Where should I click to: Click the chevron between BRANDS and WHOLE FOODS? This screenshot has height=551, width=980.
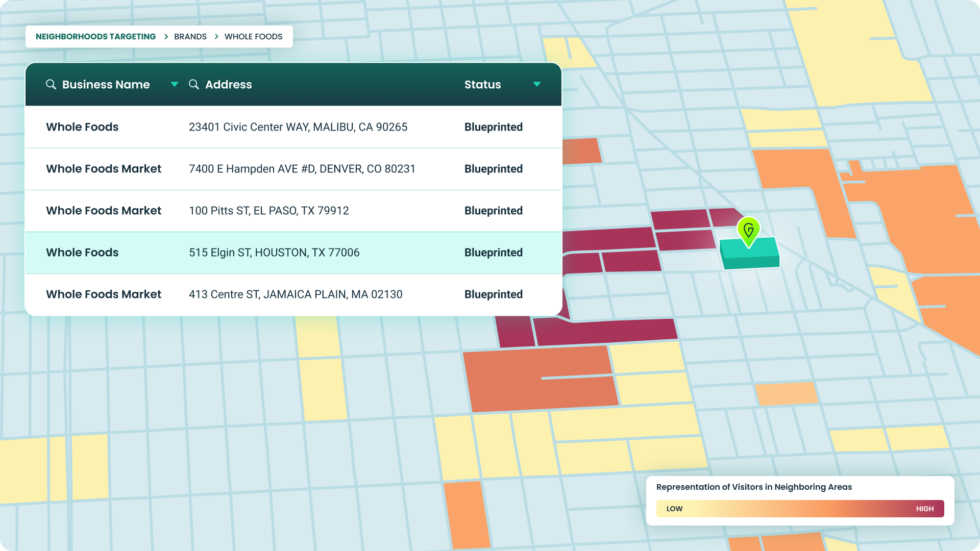[216, 36]
